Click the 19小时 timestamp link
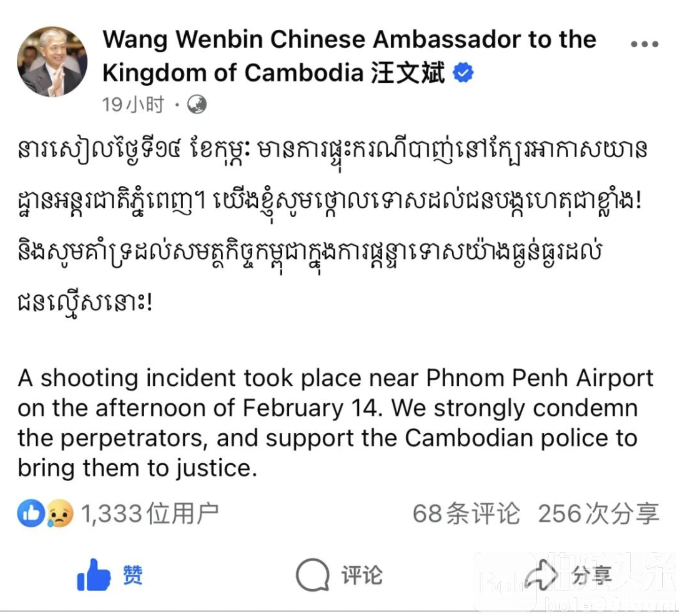This screenshot has width=679, height=616. [133, 105]
